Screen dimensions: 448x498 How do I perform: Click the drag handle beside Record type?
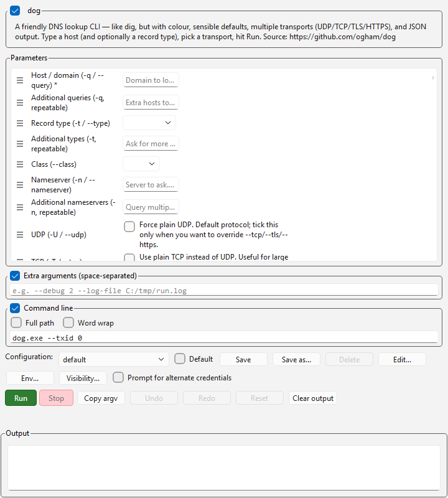pos(20,123)
